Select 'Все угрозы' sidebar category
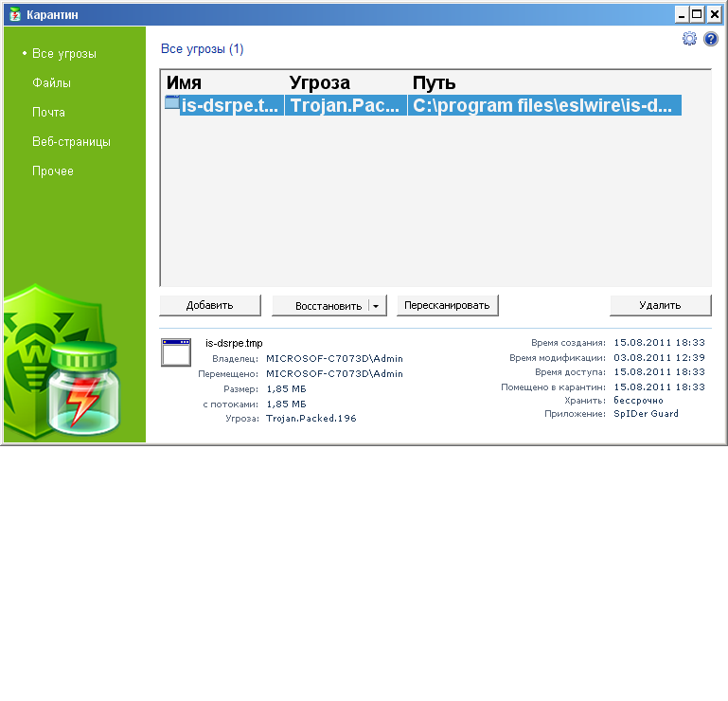 (64, 53)
